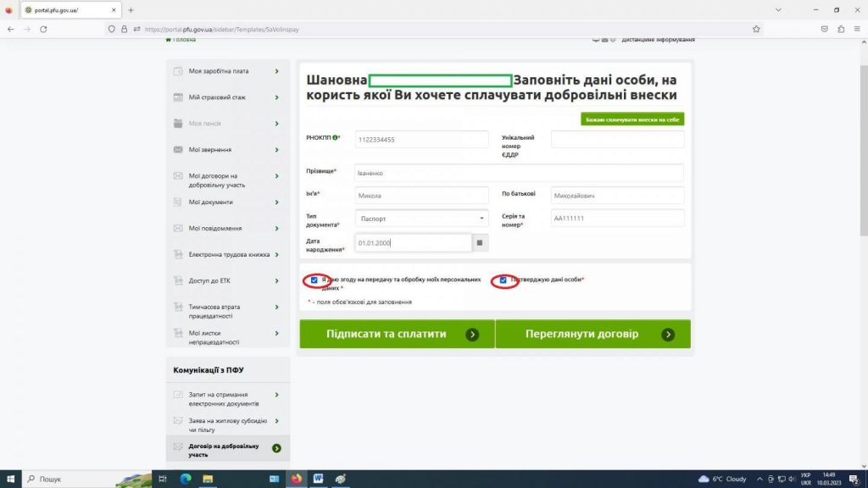The height and width of the screenshot is (488, 868).
Task: Close the portal.pfu.gov.ua tab
Action: [114, 10]
